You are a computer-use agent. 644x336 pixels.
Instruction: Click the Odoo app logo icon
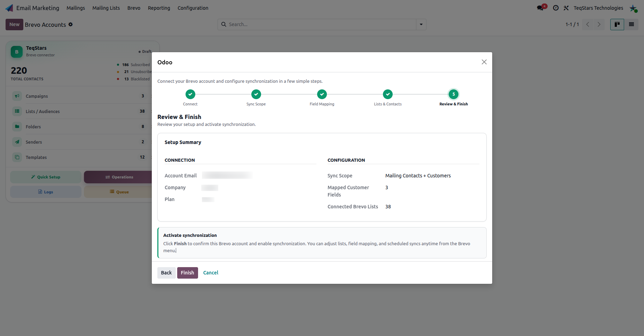pyautogui.click(x=9, y=8)
